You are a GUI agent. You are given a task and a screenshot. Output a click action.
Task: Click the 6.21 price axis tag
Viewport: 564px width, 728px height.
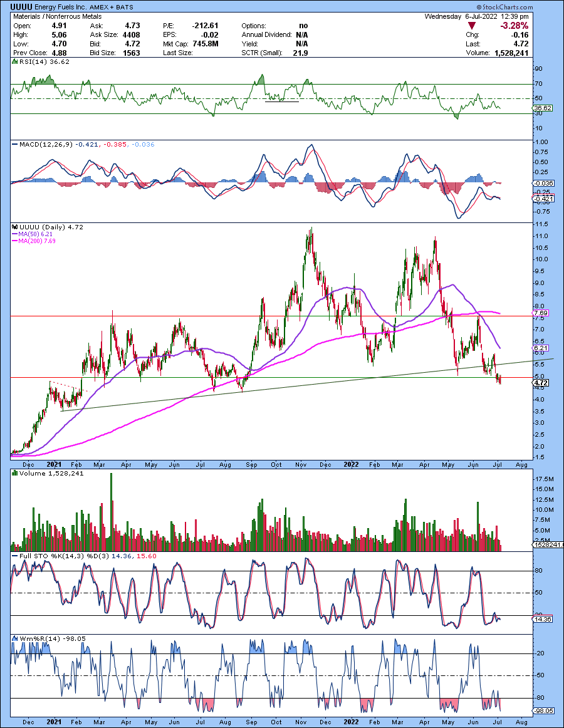click(x=541, y=348)
